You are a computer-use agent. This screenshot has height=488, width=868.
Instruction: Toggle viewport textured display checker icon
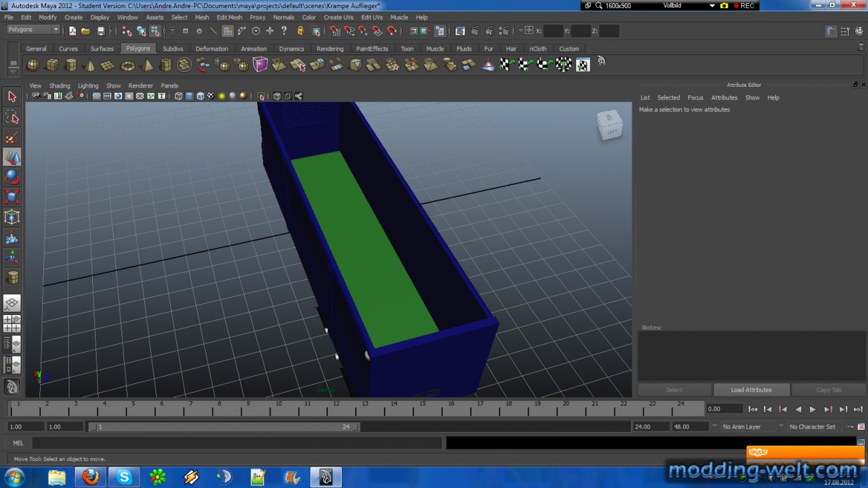[210, 96]
